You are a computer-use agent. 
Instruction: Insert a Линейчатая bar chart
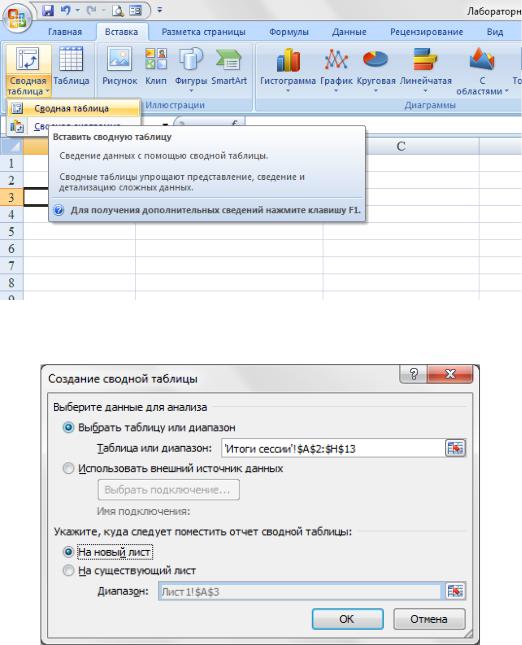(x=425, y=68)
